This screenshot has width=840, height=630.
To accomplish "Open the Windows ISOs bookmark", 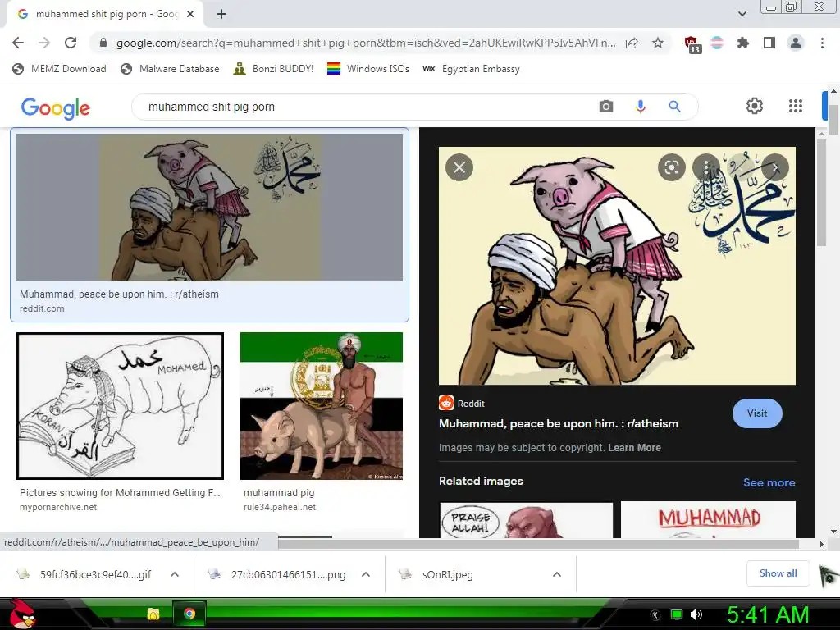I will (368, 69).
